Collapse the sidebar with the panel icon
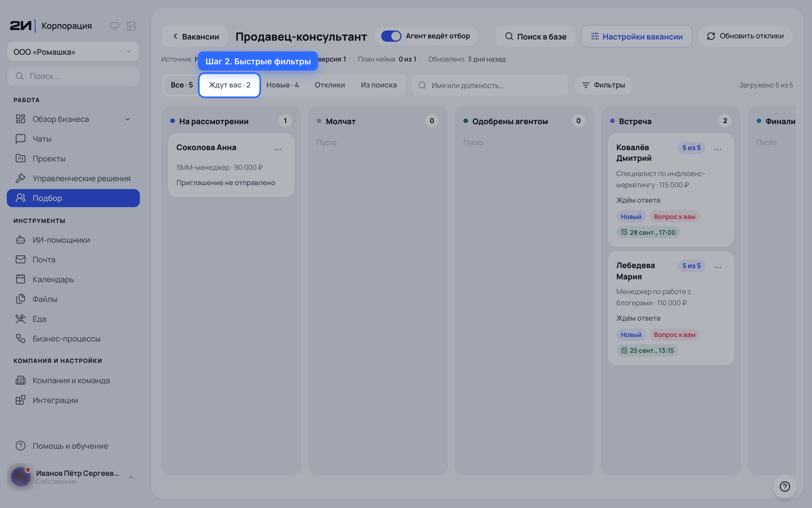 pos(131,26)
